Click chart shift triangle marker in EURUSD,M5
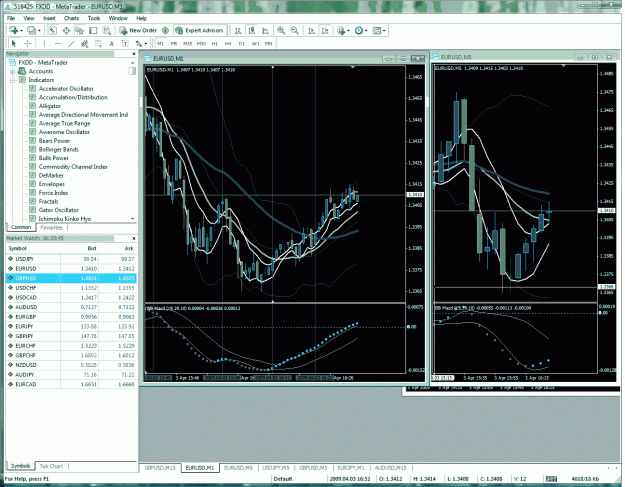This screenshot has width=625, height=487. click(x=563, y=65)
